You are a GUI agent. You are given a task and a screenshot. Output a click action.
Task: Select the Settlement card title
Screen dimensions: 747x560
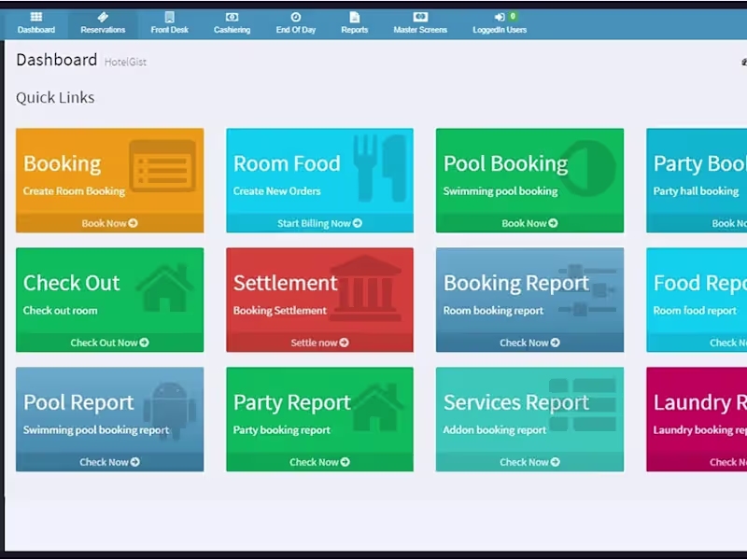(x=286, y=283)
